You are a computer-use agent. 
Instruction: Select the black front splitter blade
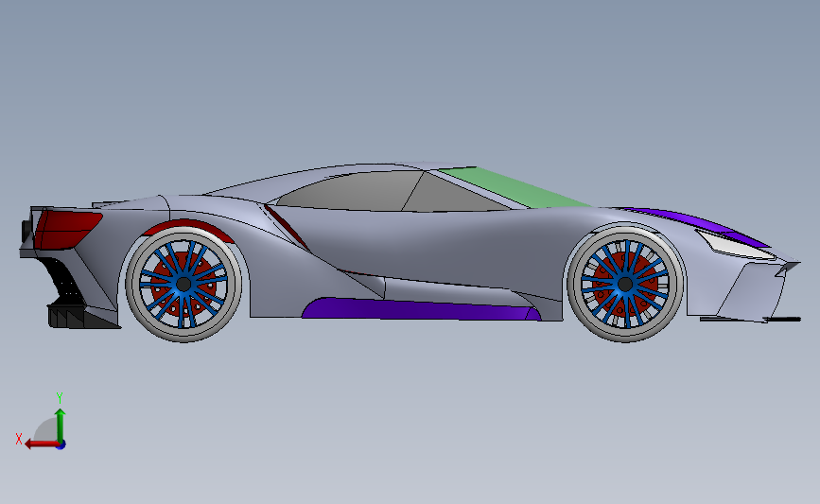pyautogui.click(x=782, y=319)
